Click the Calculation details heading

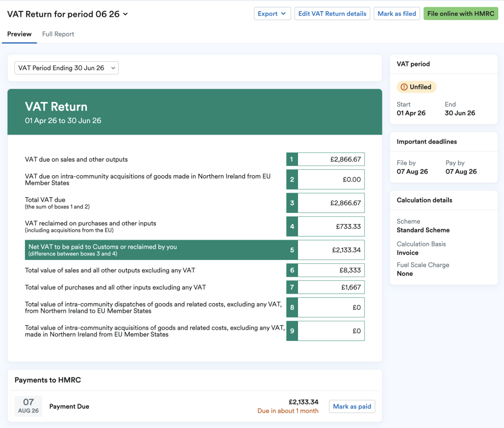click(x=424, y=200)
